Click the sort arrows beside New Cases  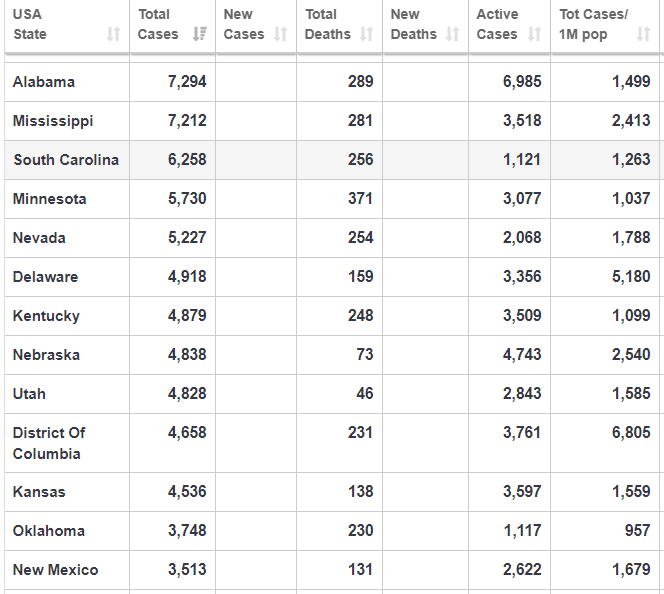(281, 35)
